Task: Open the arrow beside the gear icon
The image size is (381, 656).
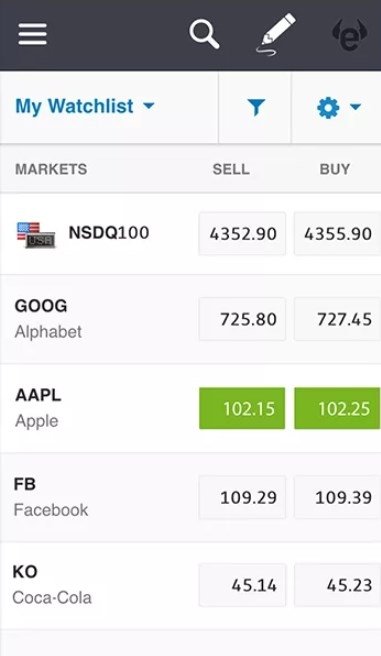Action: (355, 107)
